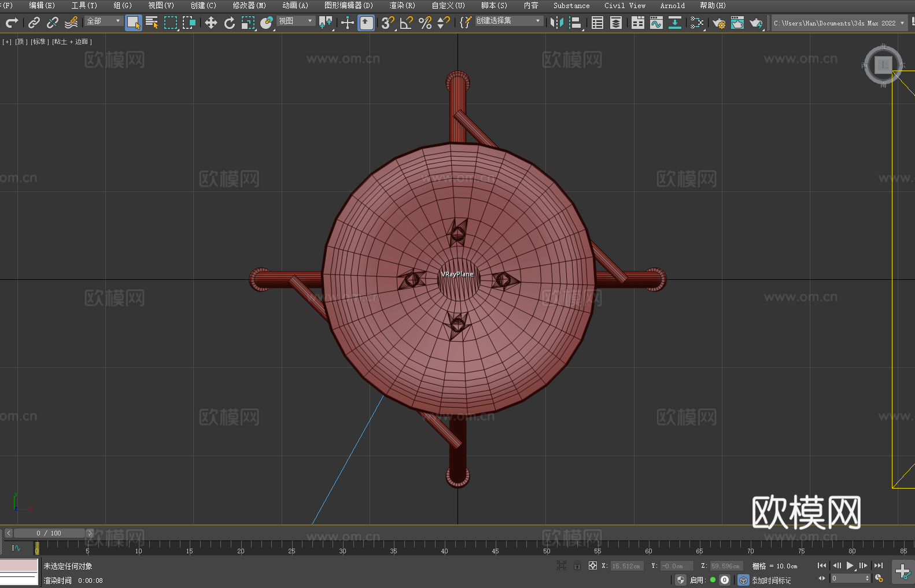
Task: Activate the Select Object tool
Action: click(x=134, y=23)
